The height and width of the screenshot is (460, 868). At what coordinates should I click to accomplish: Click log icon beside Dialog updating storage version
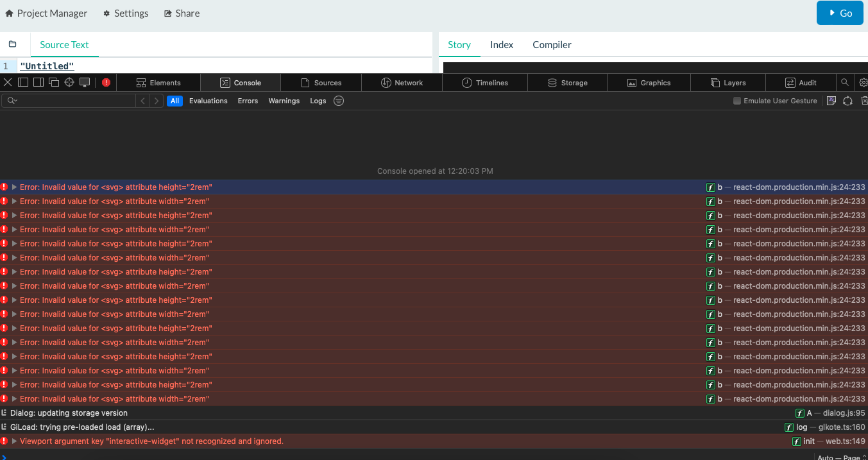click(x=4, y=413)
